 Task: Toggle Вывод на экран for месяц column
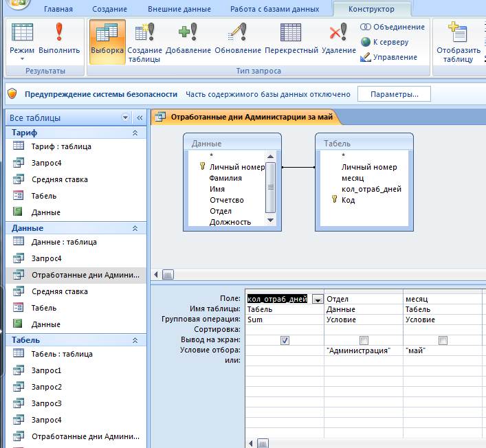(443, 340)
